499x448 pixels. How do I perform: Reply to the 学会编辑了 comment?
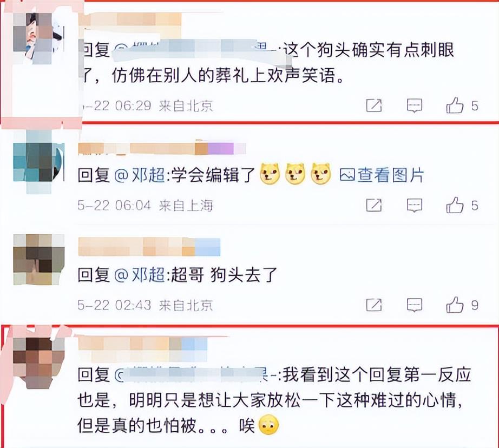(415, 205)
